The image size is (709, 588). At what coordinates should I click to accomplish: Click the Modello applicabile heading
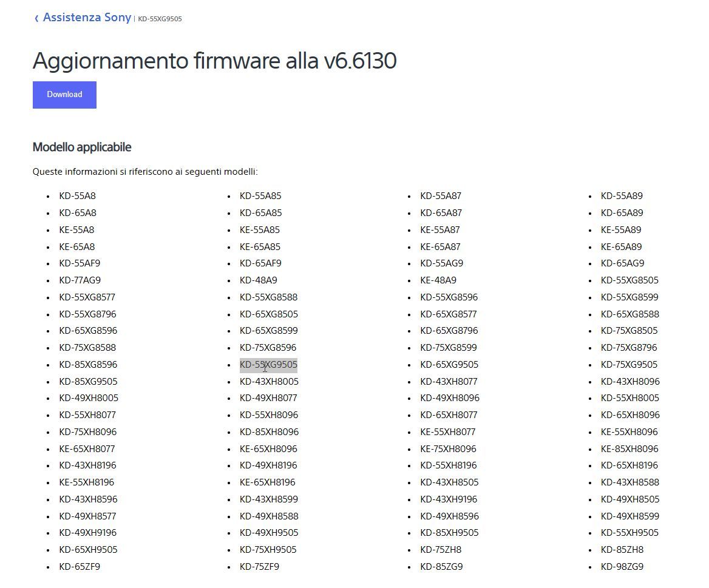tap(82, 147)
